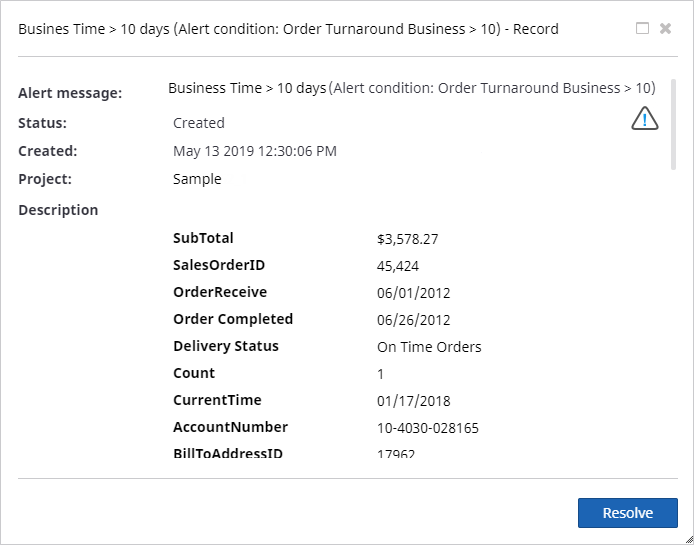Click the CurrentTime value 01/17/2018

[x=414, y=401]
